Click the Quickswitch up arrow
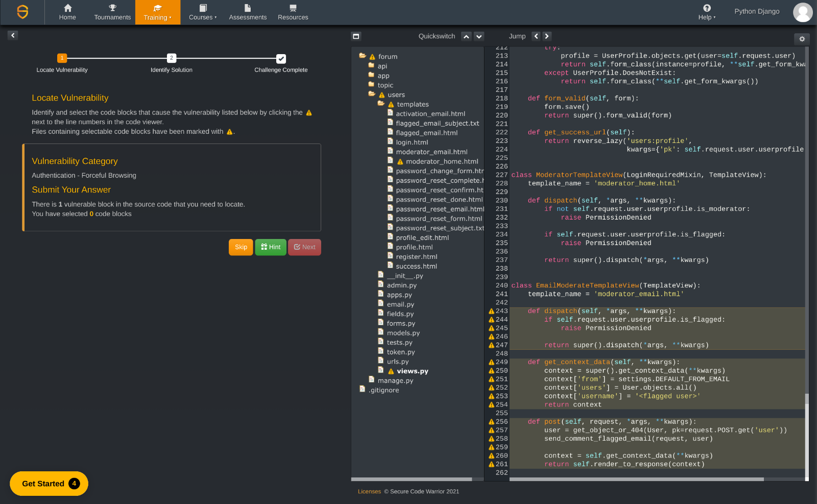817x504 pixels. pyautogui.click(x=466, y=36)
